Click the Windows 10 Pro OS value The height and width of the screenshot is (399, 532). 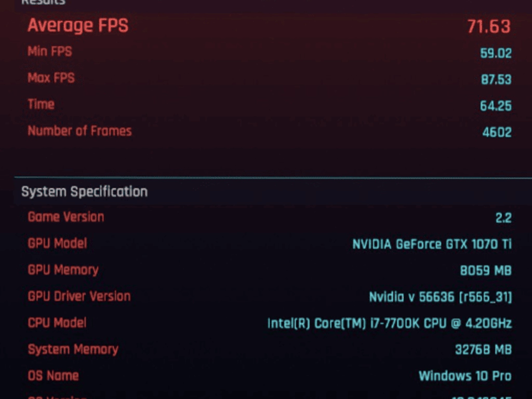click(465, 376)
